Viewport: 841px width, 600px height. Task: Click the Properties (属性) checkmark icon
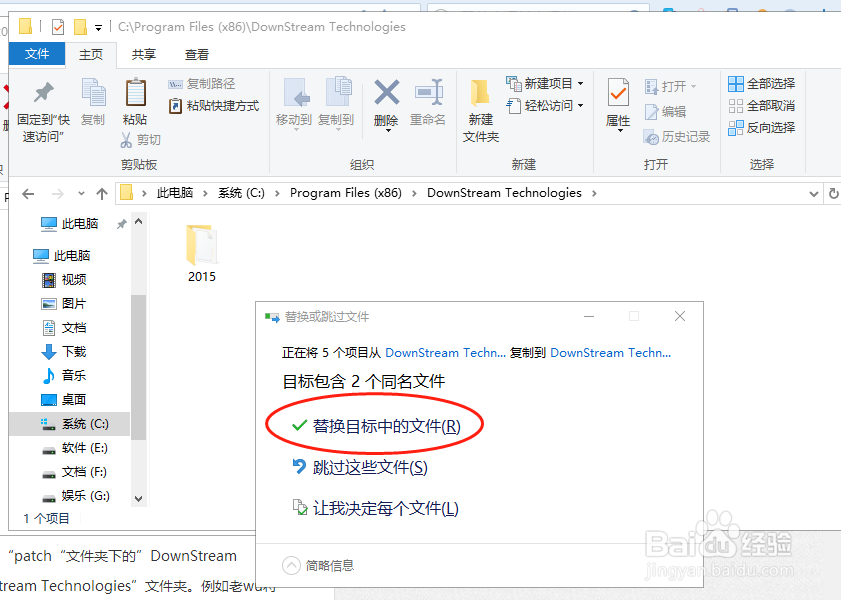pos(618,92)
